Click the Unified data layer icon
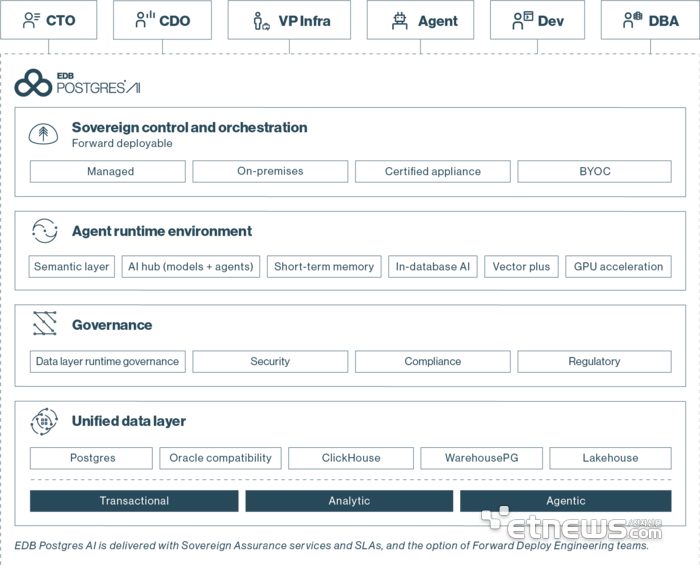Image resolution: width=700 pixels, height=568 pixels. pyautogui.click(x=44, y=421)
